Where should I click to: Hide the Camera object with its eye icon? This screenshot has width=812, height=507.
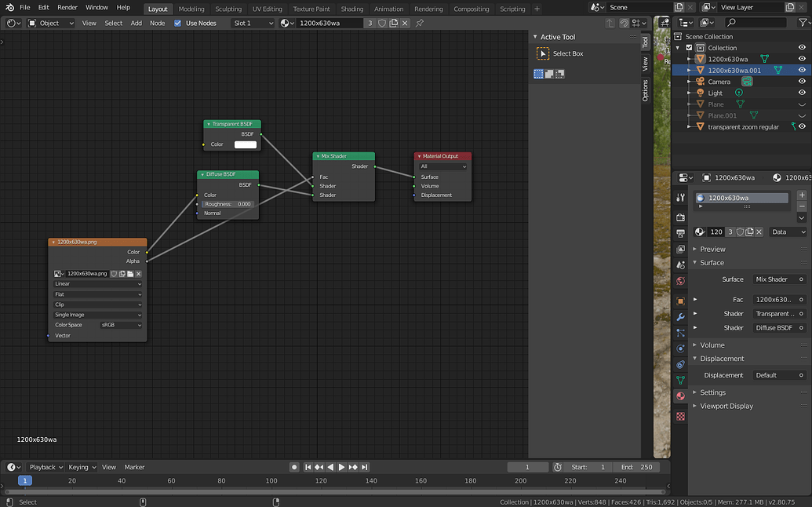[x=802, y=82]
